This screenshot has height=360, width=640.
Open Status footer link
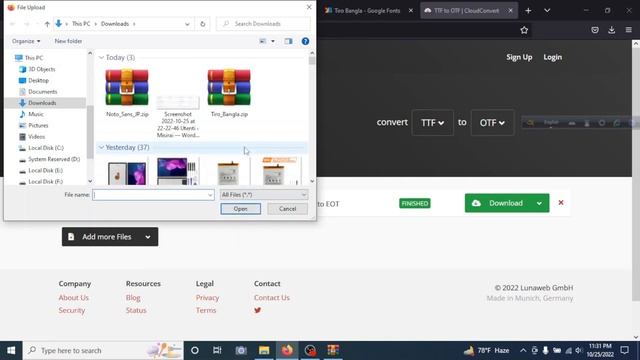coord(136,310)
